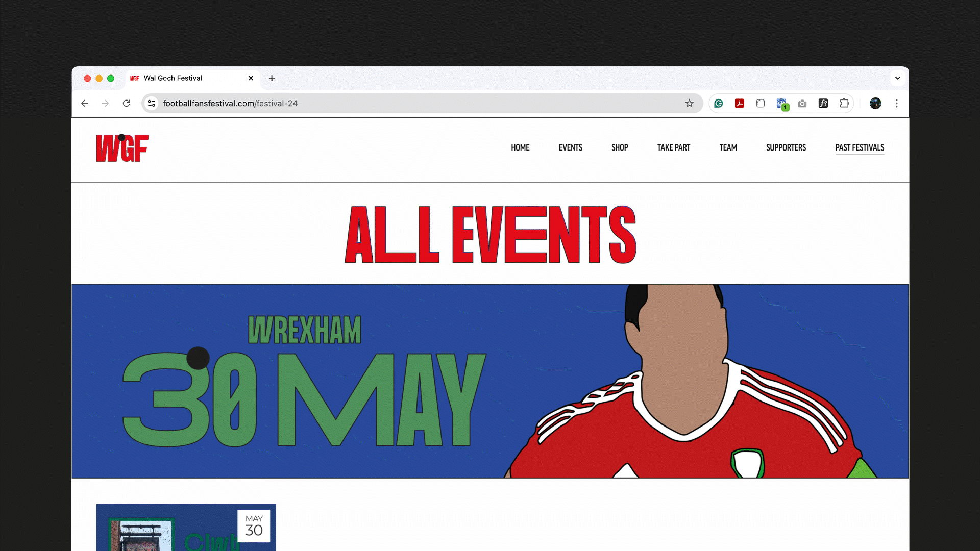This screenshot has height=551, width=980.
Task: Open the Extensions puzzle piece menu
Action: 844,104
